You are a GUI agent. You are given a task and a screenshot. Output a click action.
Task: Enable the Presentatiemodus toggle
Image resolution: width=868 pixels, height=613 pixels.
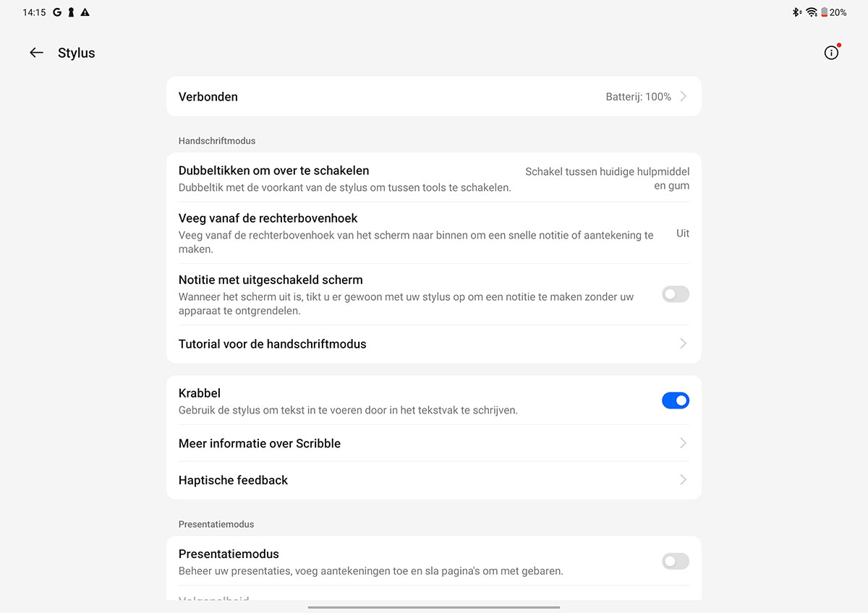click(676, 562)
